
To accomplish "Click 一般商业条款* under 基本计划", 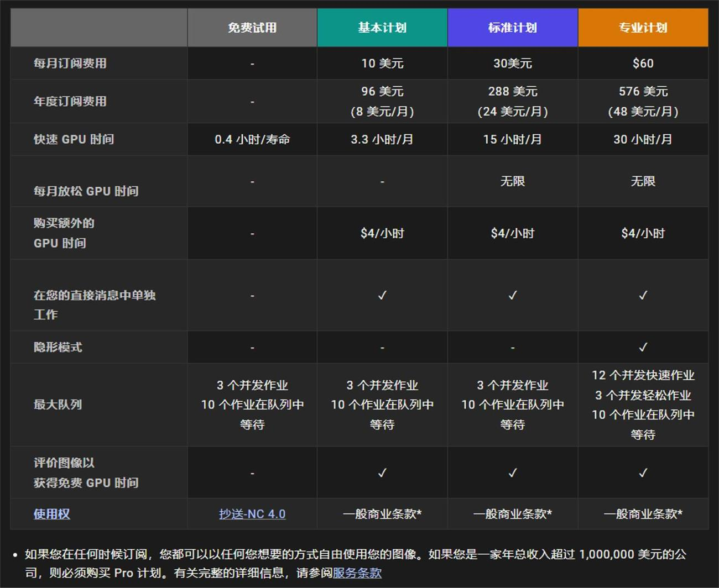I will (x=382, y=514).
